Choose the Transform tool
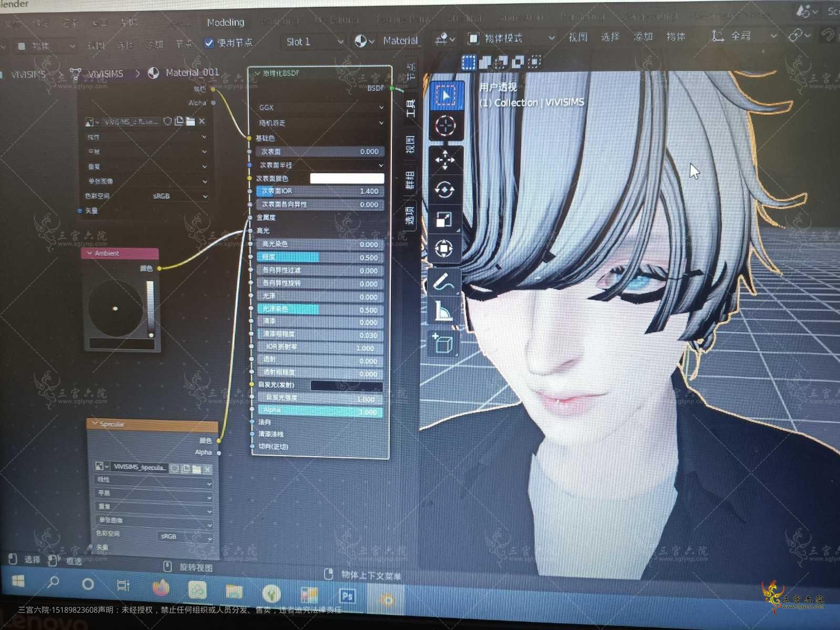This screenshot has width=840, height=630. [444, 248]
